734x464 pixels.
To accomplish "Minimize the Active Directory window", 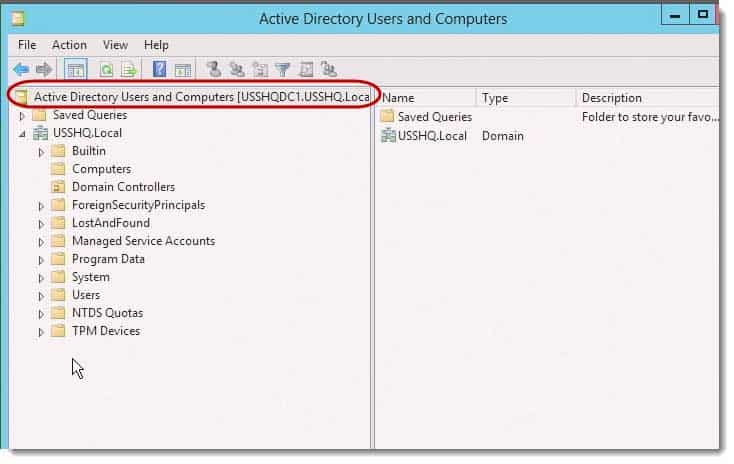I will [x=675, y=15].
